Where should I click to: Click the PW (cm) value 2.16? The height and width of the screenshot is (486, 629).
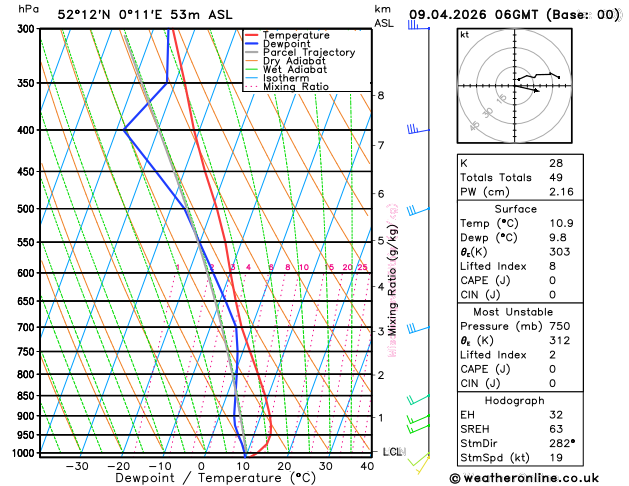562,192
